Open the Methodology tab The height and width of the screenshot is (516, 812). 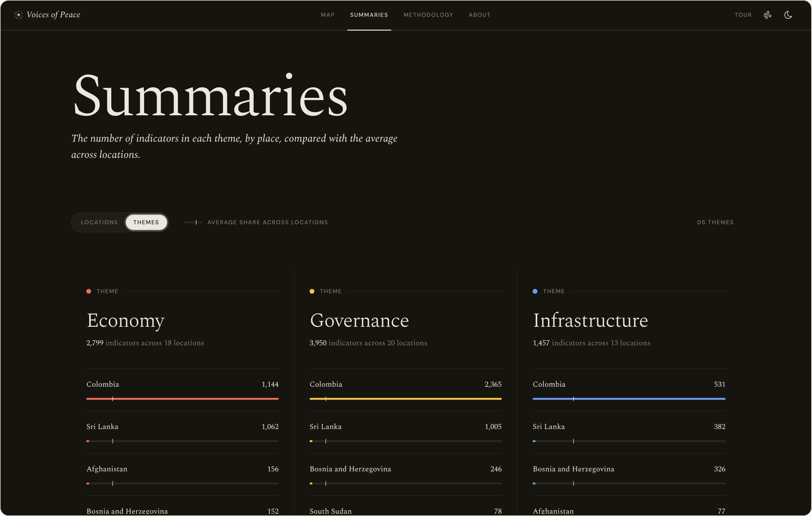coord(428,15)
